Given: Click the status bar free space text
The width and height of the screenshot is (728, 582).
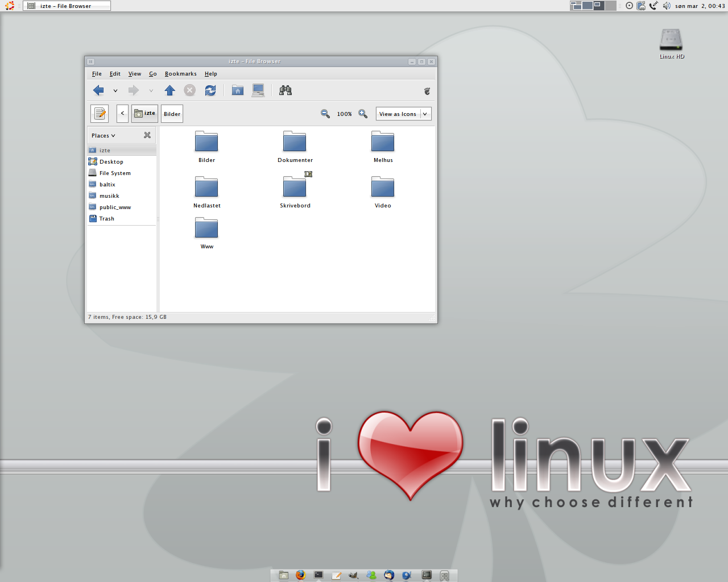Looking at the screenshot, I should [x=127, y=317].
